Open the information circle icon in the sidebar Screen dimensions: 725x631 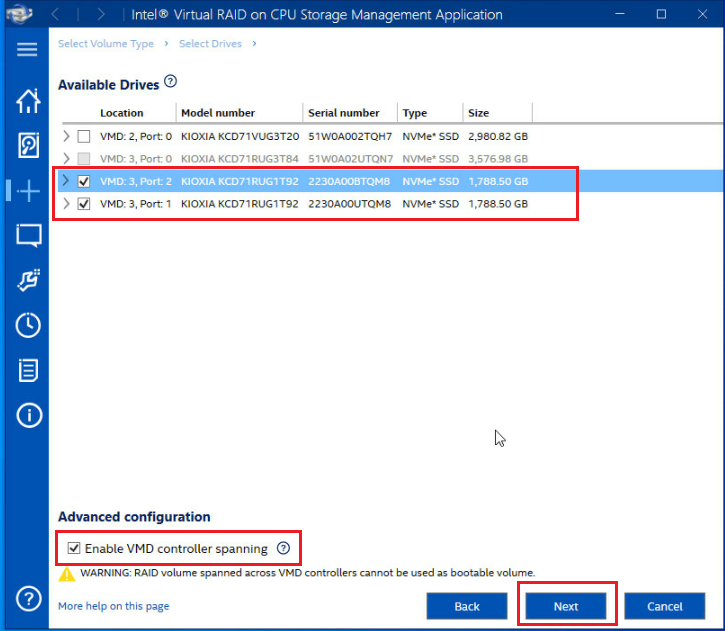pos(29,415)
